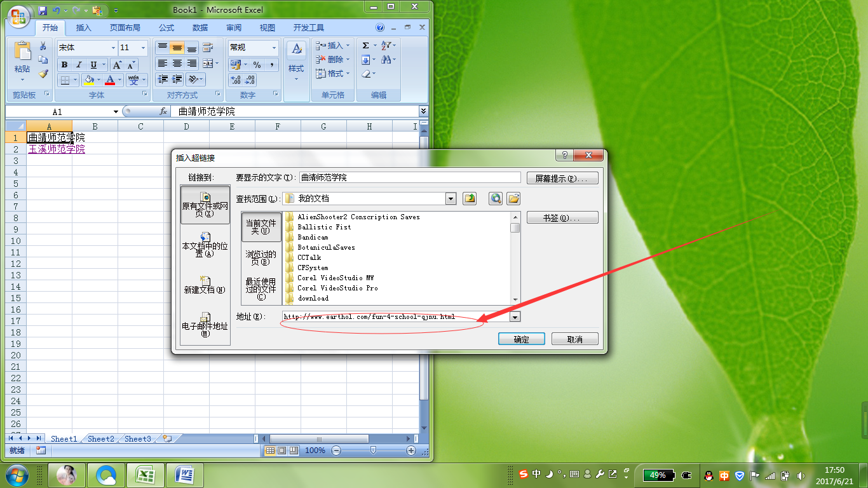Center cell text horizontally
868x488 pixels.
pyautogui.click(x=177, y=64)
